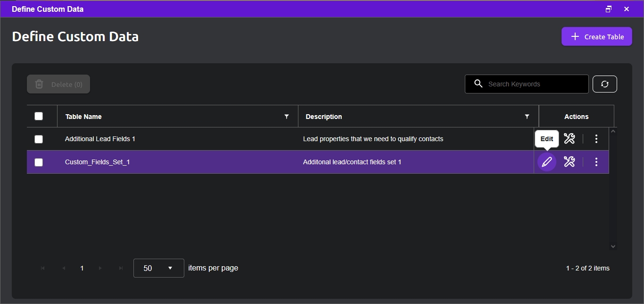Check the Custom_Fields_Set_1 row checkbox
This screenshot has height=304, width=644.
click(x=39, y=162)
